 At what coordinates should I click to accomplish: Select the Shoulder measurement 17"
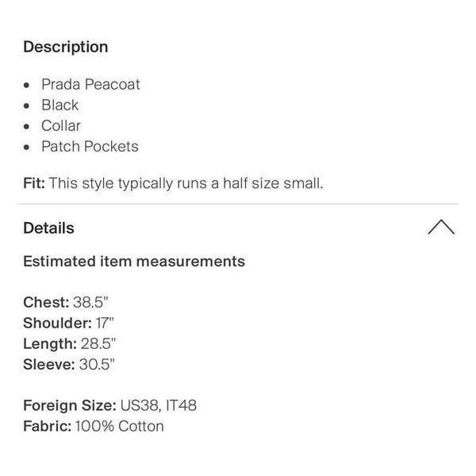click(x=105, y=323)
